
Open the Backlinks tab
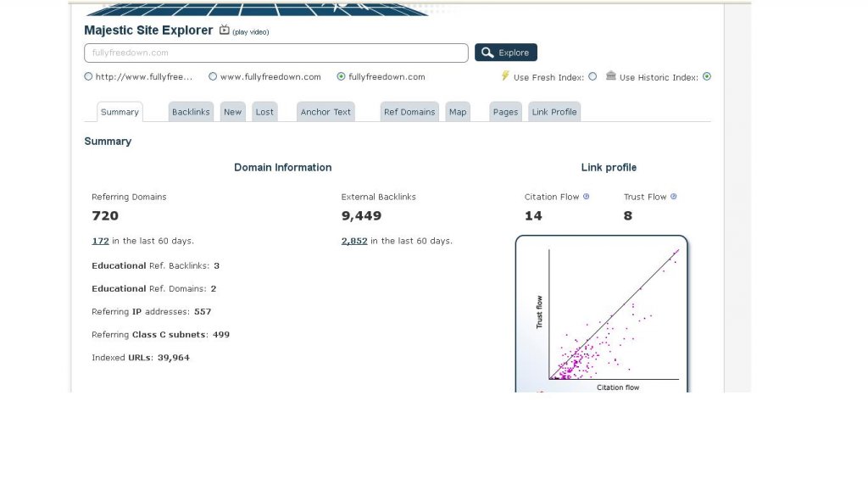point(191,112)
